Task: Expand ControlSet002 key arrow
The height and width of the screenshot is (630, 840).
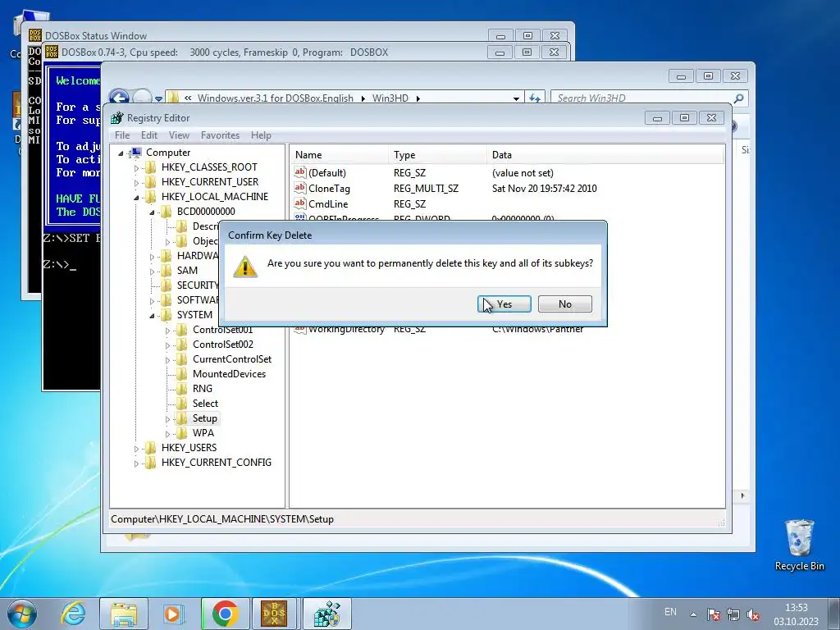Action: coord(167,345)
